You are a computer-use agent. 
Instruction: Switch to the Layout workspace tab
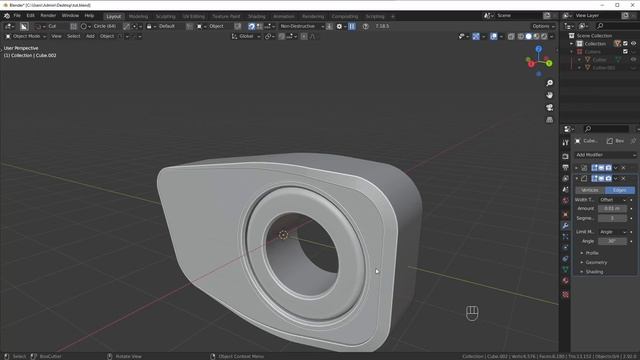click(x=113, y=16)
